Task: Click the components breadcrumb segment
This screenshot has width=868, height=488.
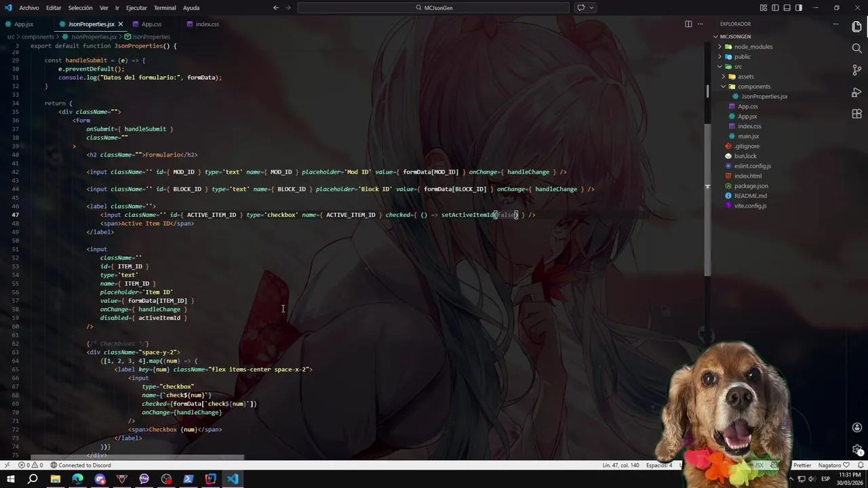Action: click(37, 37)
